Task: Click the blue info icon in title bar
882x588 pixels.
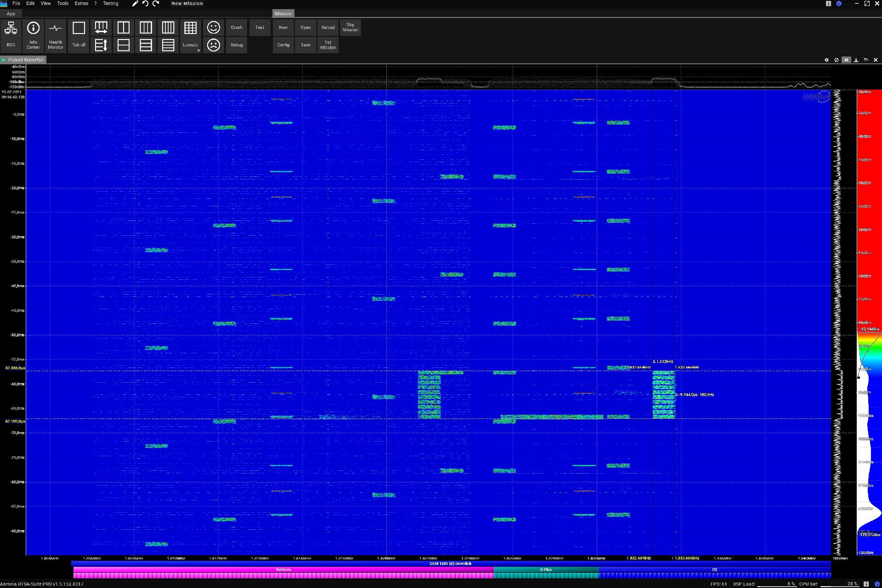Action: (839, 3)
